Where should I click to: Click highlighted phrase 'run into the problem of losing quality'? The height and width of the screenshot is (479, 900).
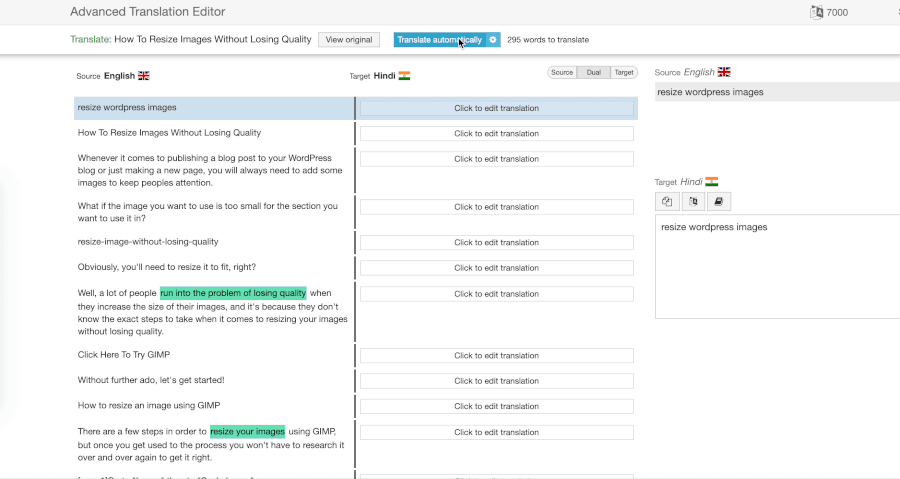tap(233, 293)
